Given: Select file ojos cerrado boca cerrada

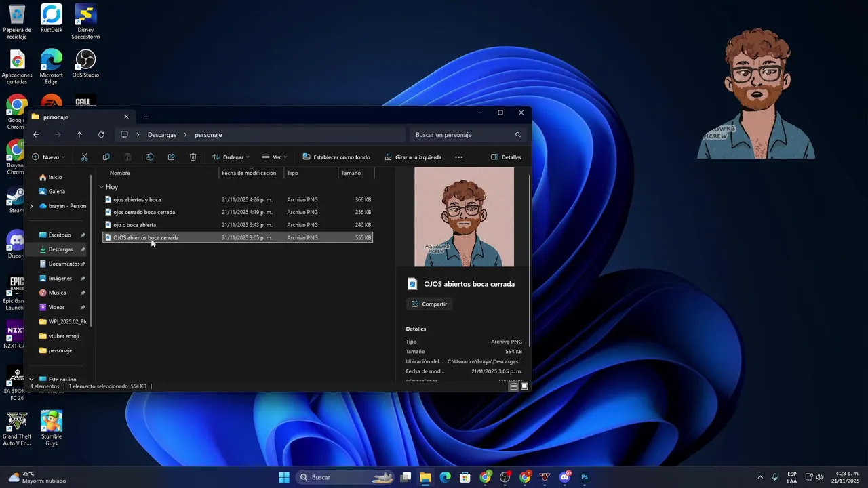Looking at the screenshot, I should pyautogui.click(x=237, y=212).
